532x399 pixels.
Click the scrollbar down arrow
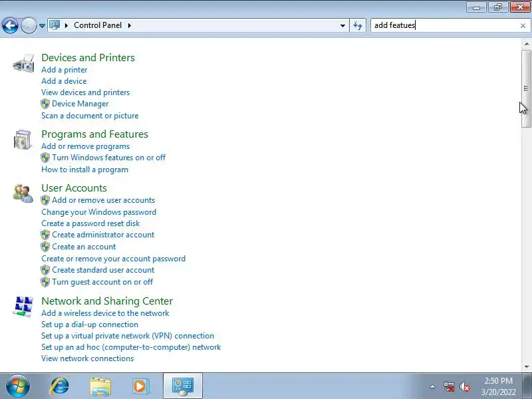pyautogui.click(x=526, y=367)
